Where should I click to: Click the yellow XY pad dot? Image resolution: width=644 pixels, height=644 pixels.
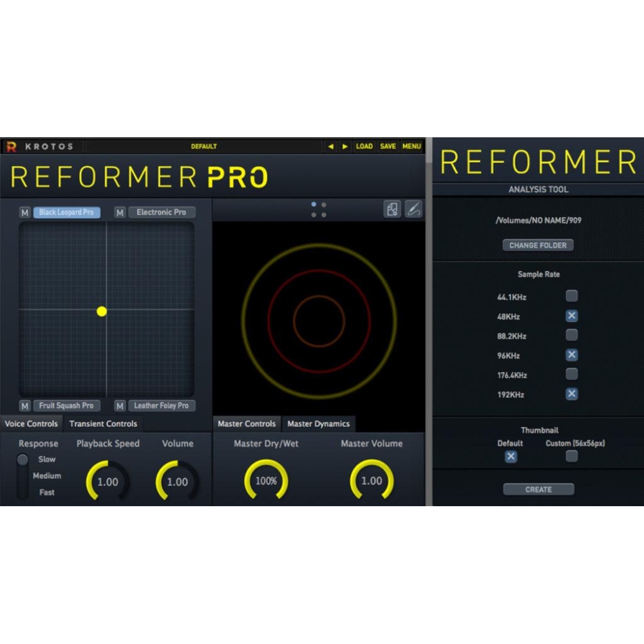[x=102, y=311]
